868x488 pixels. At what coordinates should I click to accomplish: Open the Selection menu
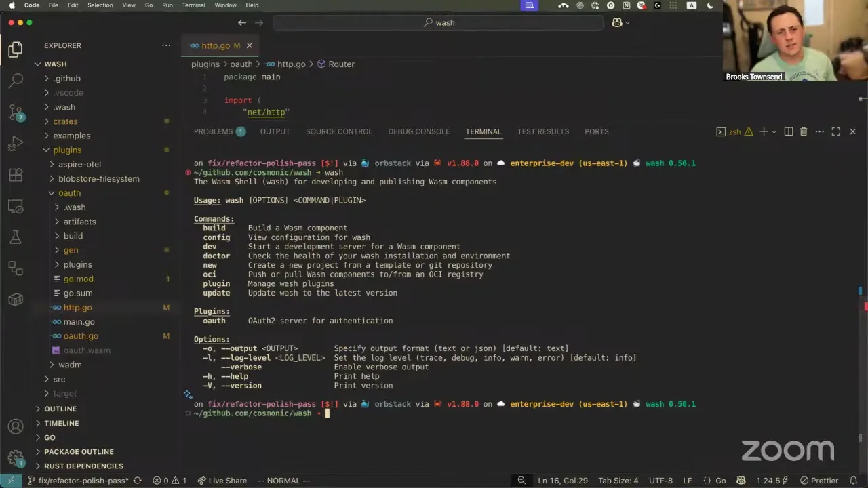(100, 5)
